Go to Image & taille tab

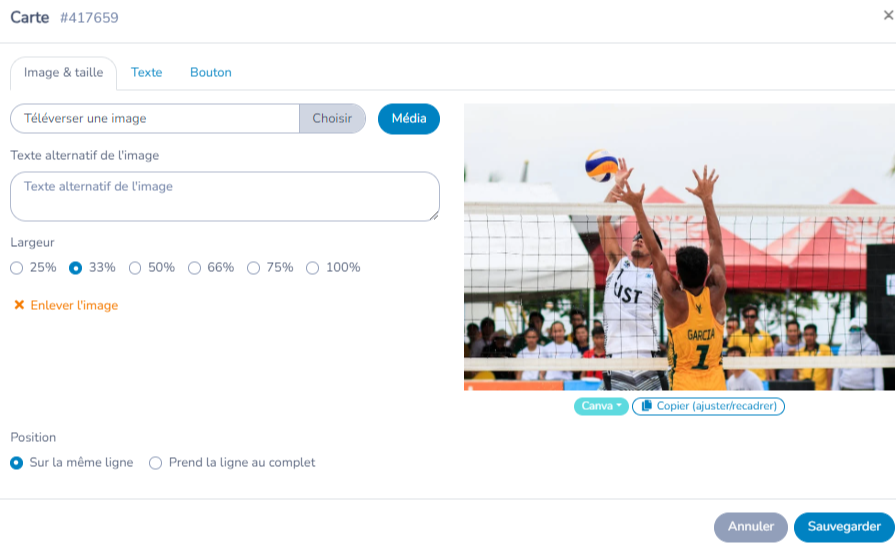[x=63, y=73]
